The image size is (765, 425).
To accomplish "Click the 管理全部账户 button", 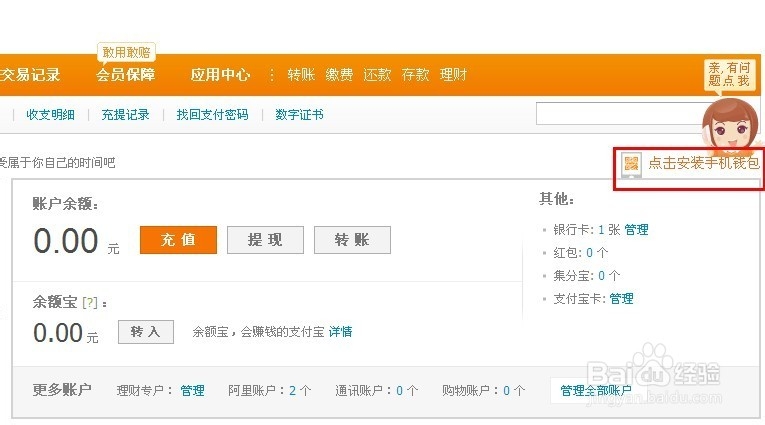I will [x=596, y=390].
